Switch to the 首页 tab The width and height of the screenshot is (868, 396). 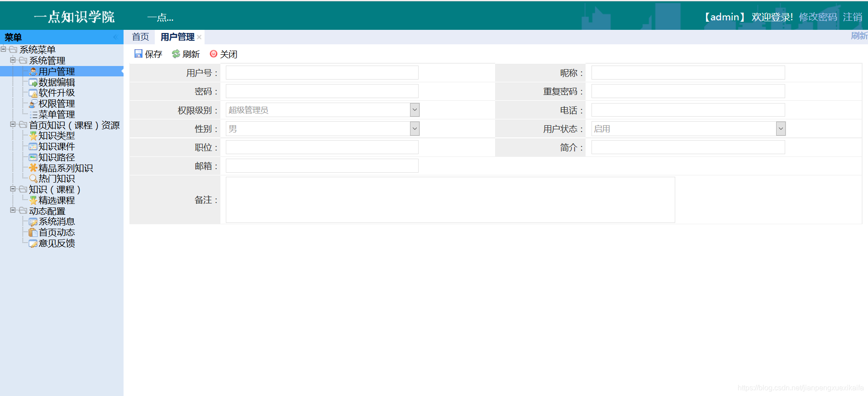(140, 37)
